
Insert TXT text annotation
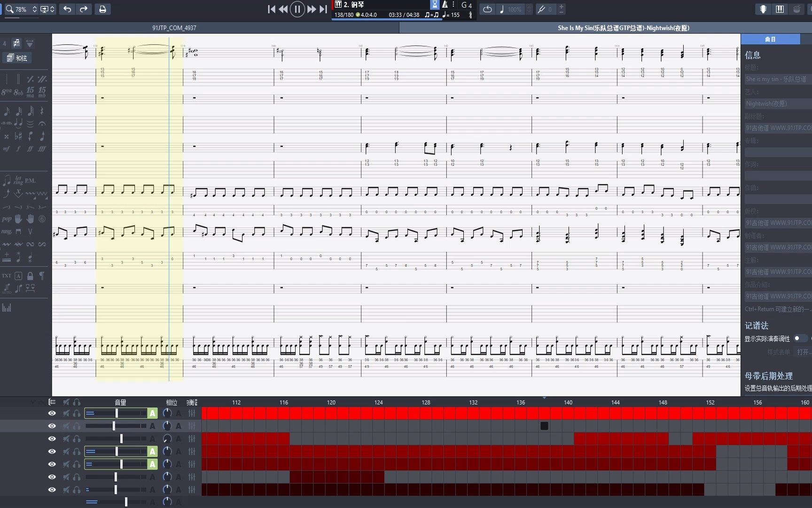tap(6, 276)
